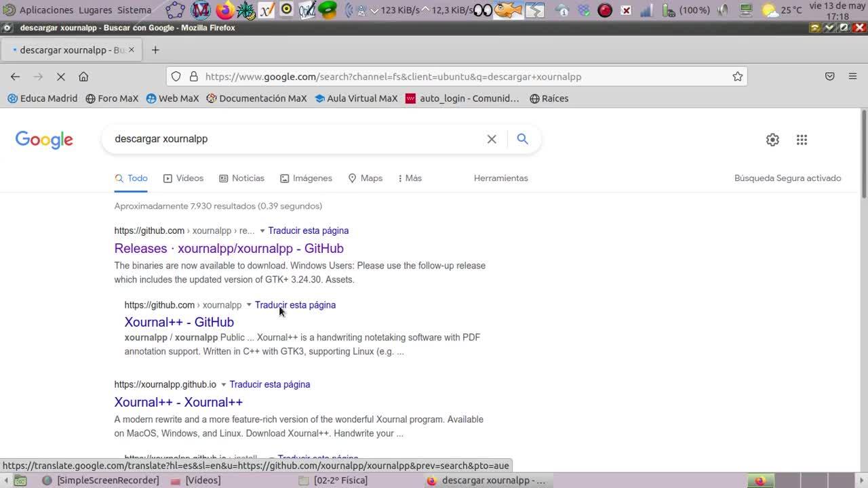Click Traducir esta página for Xournal++ - GitHub
Viewport: 868px width, 488px height.
tap(295, 305)
